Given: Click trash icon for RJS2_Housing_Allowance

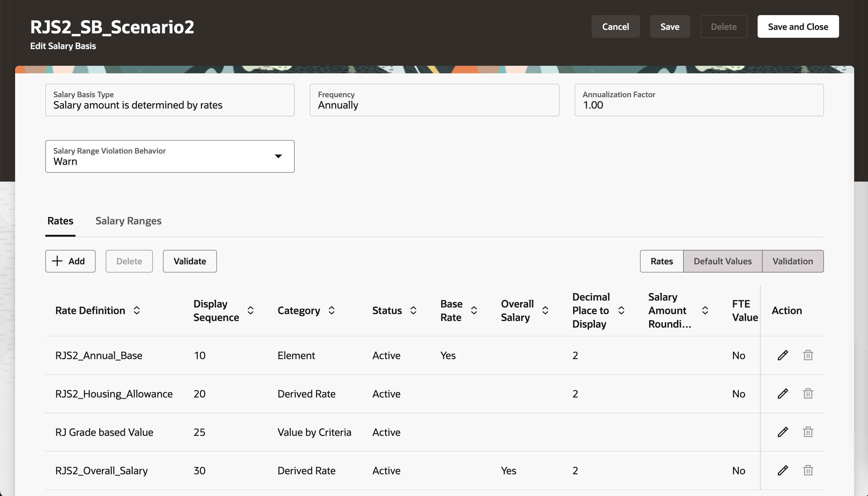Looking at the screenshot, I should click(x=808, y=393).
